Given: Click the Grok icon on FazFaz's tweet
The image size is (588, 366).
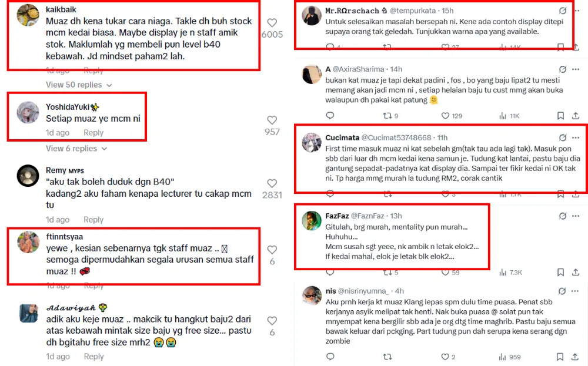Looking at the screenshot, I should (563, 216).
